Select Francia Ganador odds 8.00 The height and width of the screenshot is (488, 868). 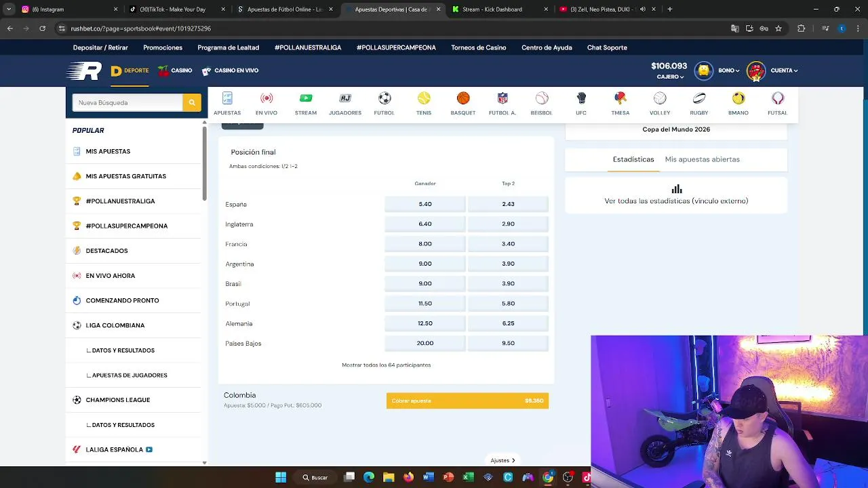click(x=425, y=243)
